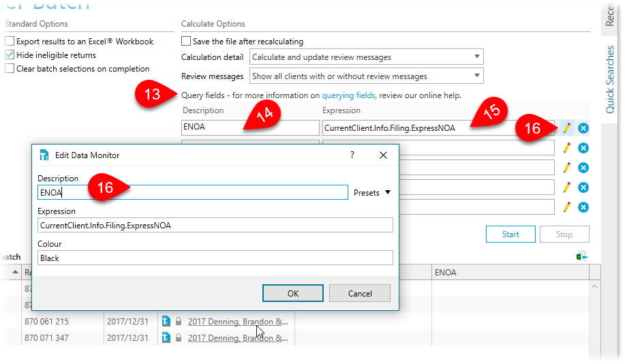
Task: Click the 2017/12/31 date in 870 061 215 row
Action: 127,321
